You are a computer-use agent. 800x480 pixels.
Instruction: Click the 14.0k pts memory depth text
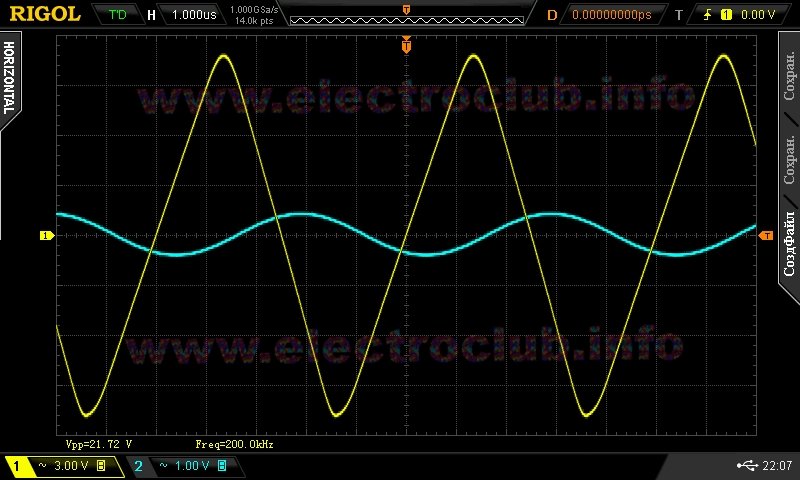point(254,21)
